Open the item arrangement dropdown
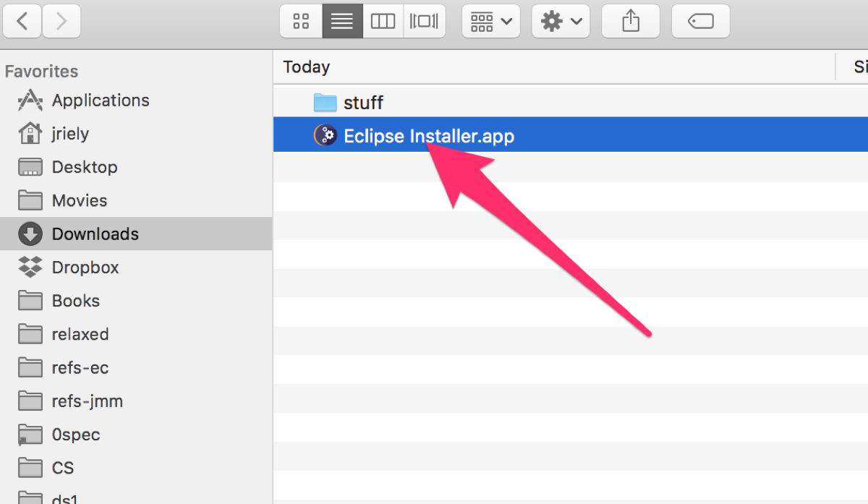Viewport: 868px width, 504px height. pos(490,21)
